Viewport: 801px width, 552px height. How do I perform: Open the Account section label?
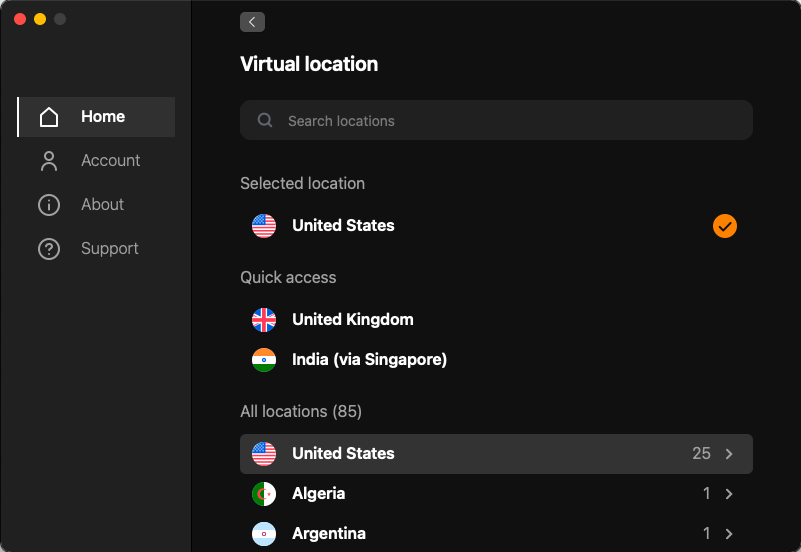110,160
